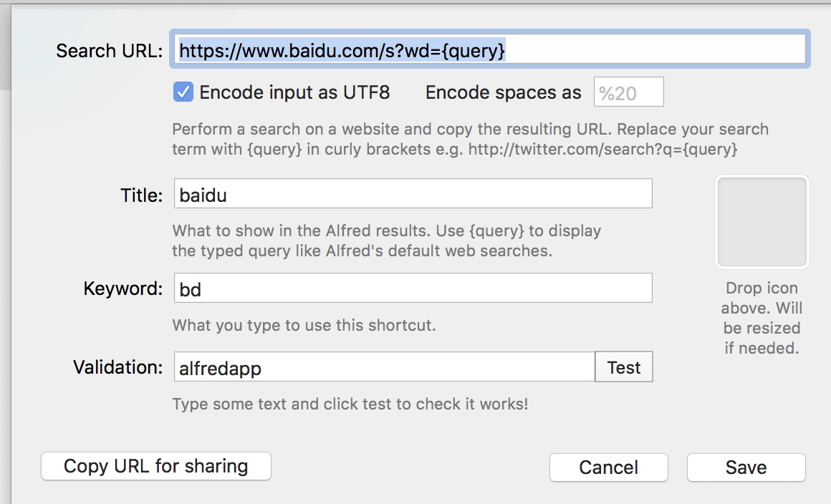Cancel the custom search dialog
Screen dimensions: 831x504
click(608, 467)
